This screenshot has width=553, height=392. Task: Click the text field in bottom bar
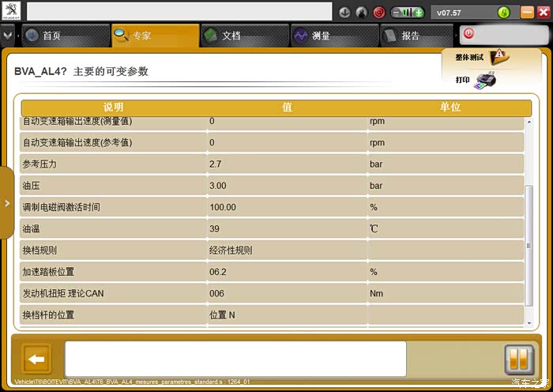235,359
